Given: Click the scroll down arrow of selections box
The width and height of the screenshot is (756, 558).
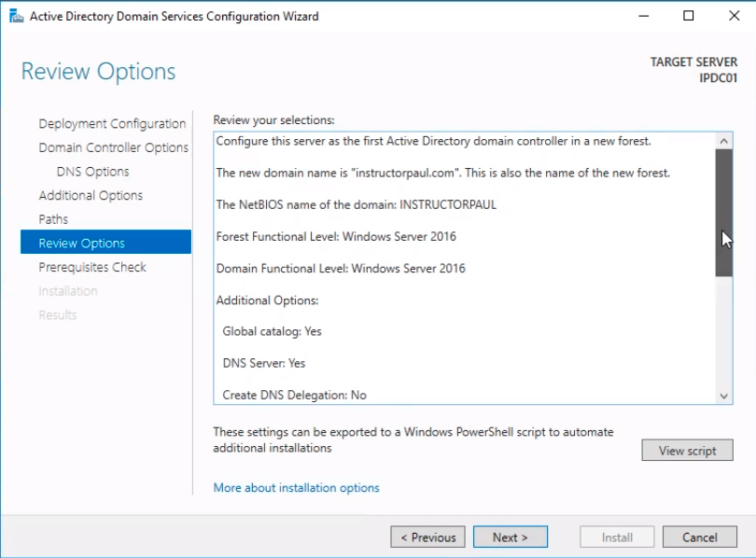Looking at the screenshot, I should [x=723, y=396].
